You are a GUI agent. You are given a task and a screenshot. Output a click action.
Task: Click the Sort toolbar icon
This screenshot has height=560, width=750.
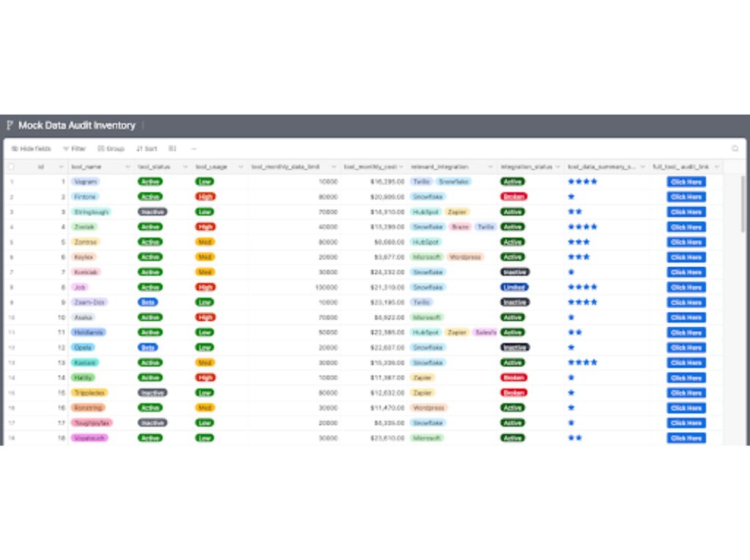click(x=146, y=149)
